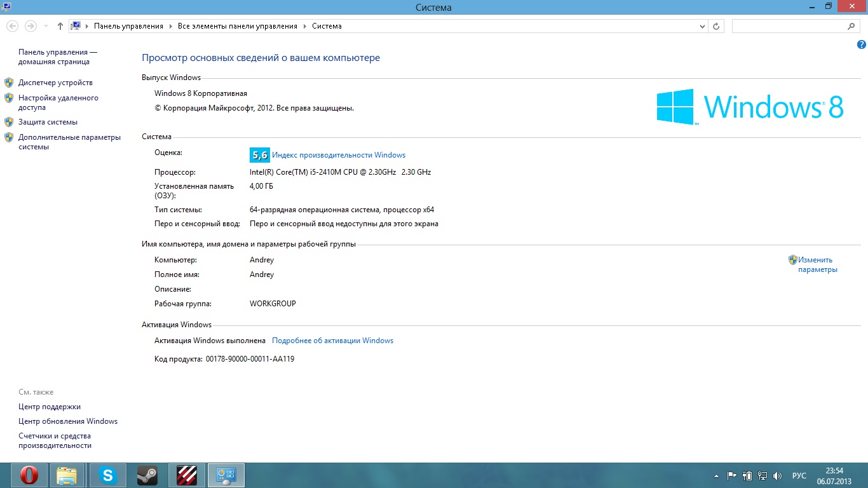The width and height of the screenshot is (868, 488).
Task: Click the Перо и сенсорный ввод недоступны text
Action: tap(344, 224)
